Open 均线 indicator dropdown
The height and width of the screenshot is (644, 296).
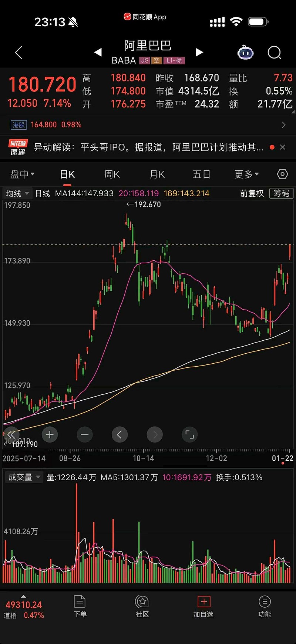click(17, 193)
